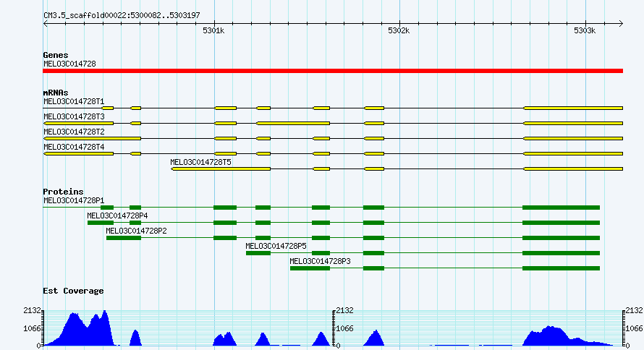Click the MELO3C014728P5 protein label
The height and width of the screenshot is (350, 644).
(276, 246)
